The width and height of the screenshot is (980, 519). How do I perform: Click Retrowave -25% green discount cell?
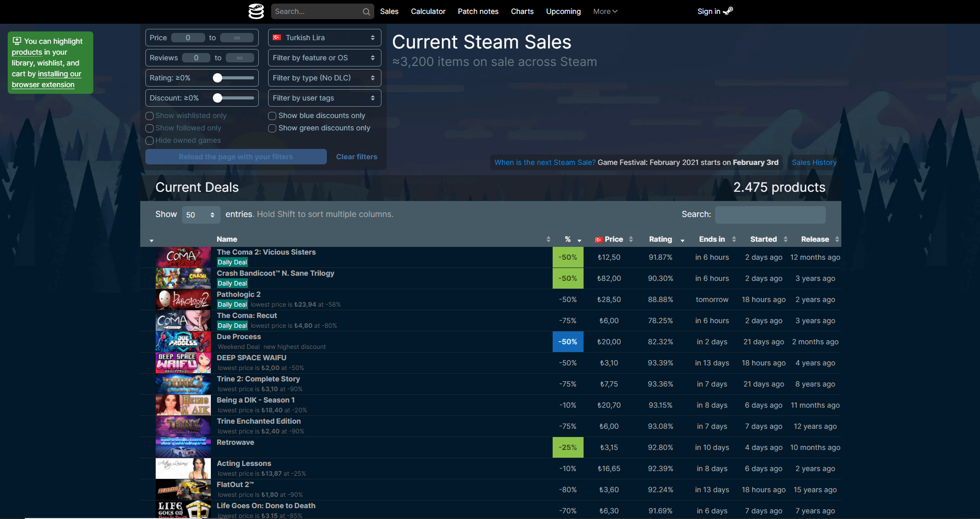tap(568, 447)
